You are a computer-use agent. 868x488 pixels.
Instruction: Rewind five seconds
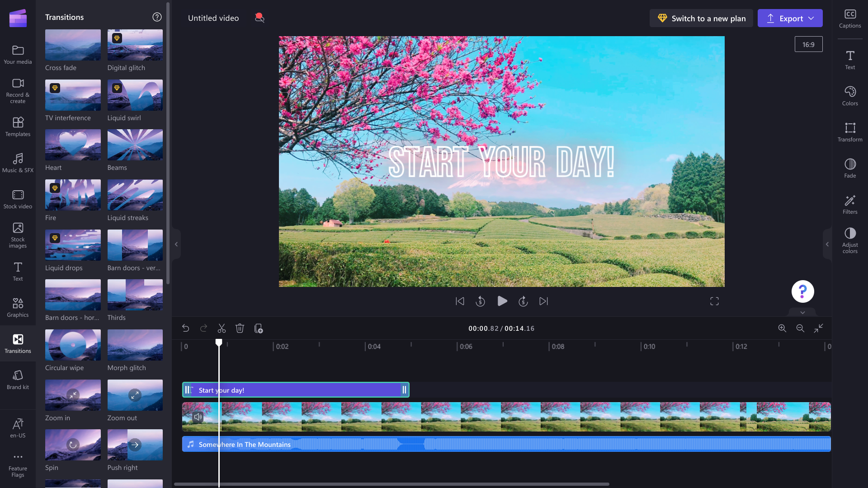point(481,301)
